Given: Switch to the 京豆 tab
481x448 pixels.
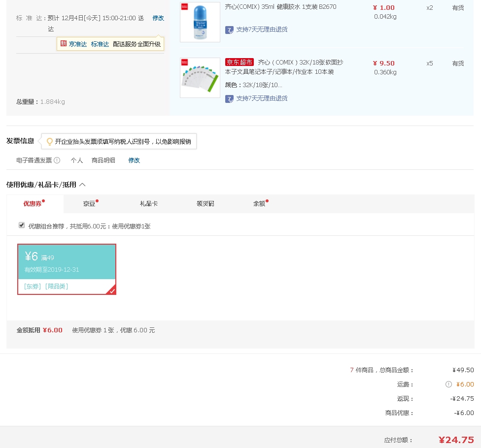Looking at the screenshot, I should coord(89,204).
